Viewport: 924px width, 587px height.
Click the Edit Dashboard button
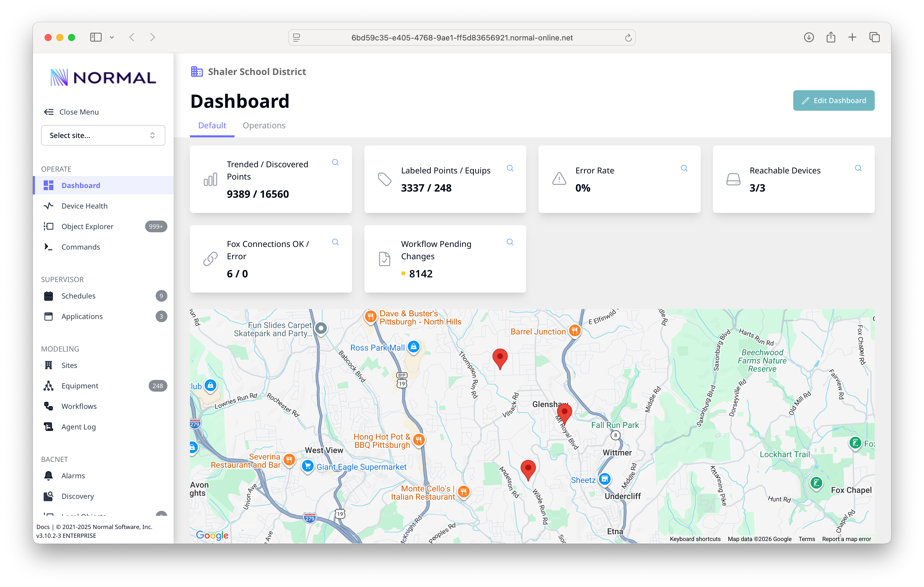click(833, 100)
